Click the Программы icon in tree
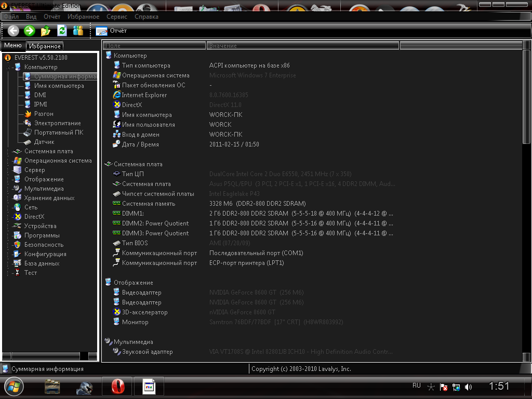The height and width of the screenshot is (399, 532). (x=17, y=235)
